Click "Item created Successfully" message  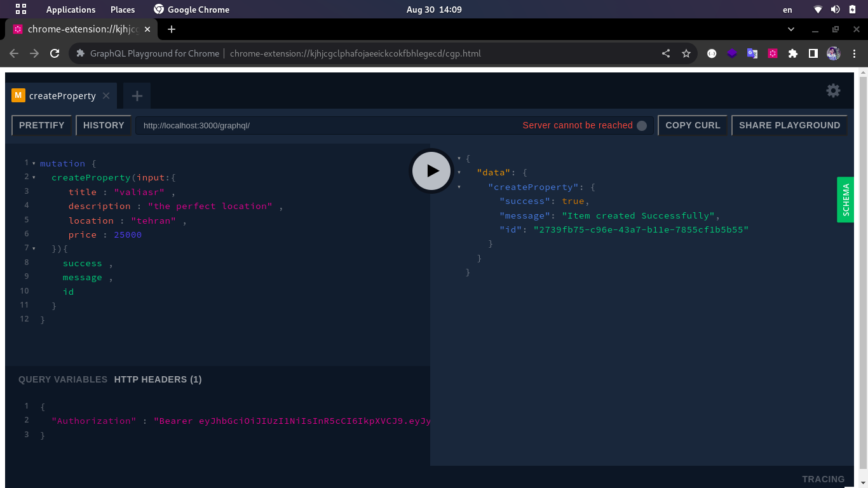(x=639, y=215)
